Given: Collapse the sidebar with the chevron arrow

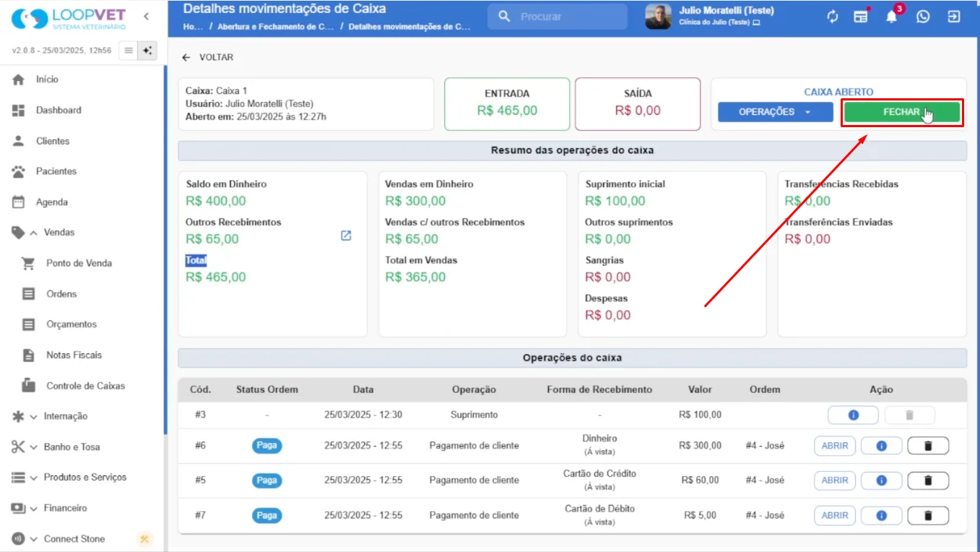Looking at the screenshot, I should pos(147,16).
